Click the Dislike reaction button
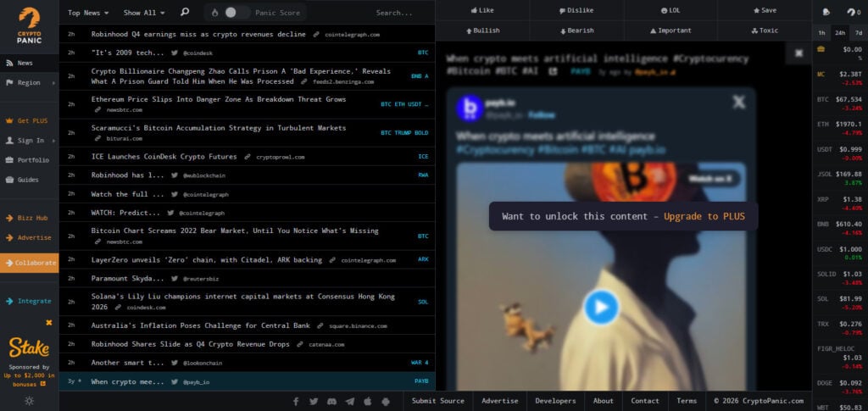The image size is (868, 411). pos(576,10)
